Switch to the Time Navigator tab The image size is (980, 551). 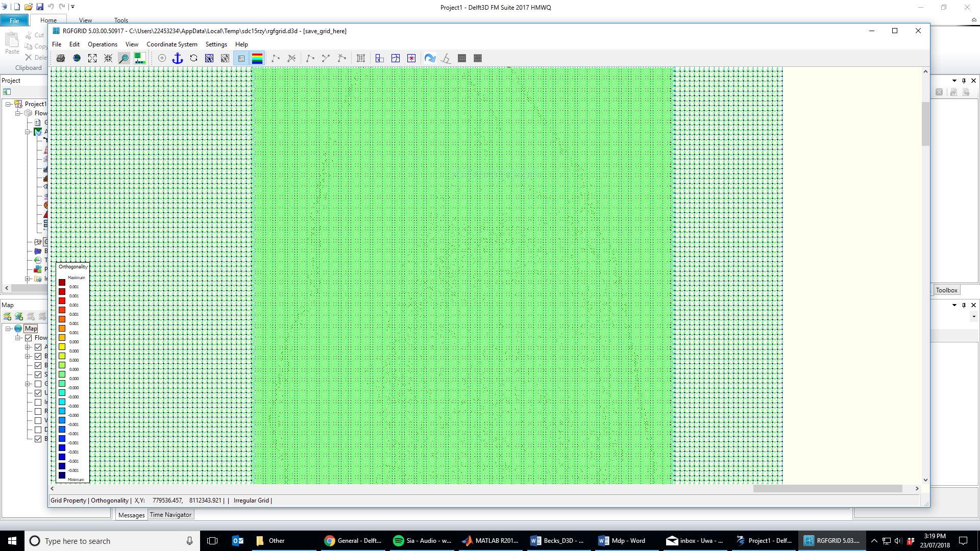(x=170, y=515)
